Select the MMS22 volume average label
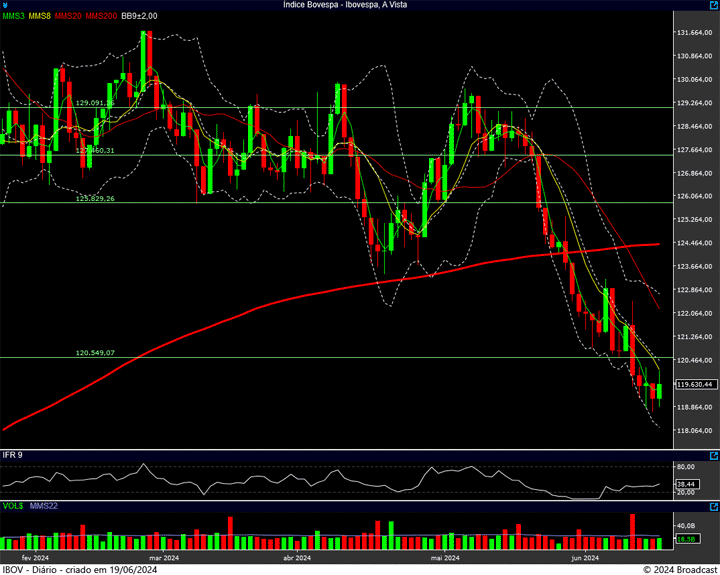The width and height of the screenshot is (720, 575). coord(44,507)
